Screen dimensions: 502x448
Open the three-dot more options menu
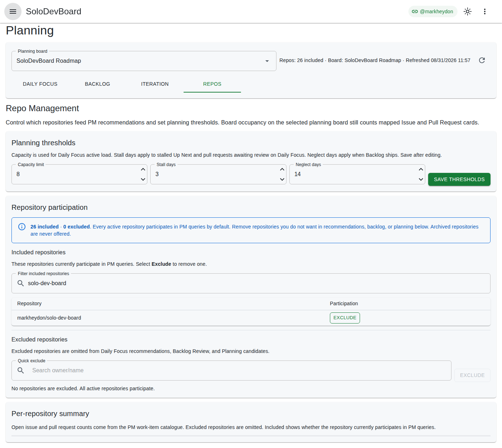click(485, 11)
